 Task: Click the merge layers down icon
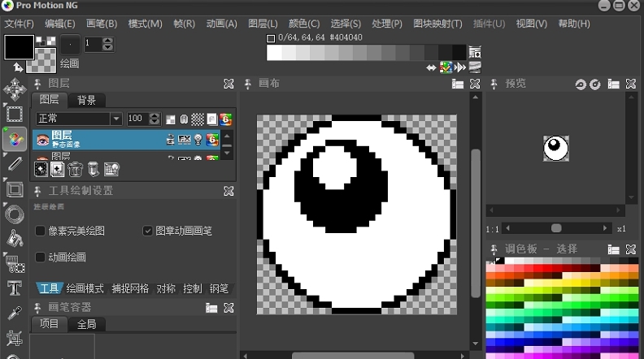pos(94,169)
